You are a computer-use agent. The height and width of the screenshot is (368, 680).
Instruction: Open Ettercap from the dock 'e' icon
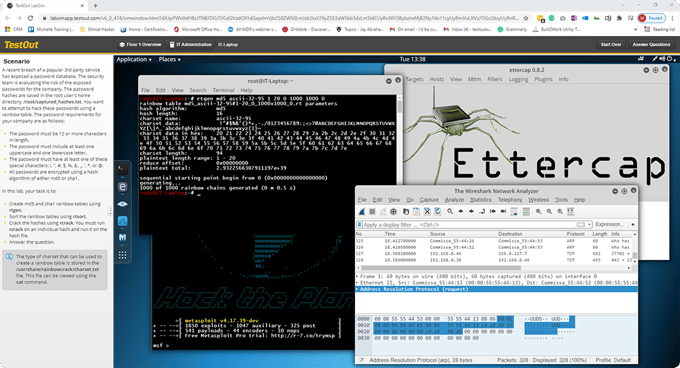click(x=122, y=187)
